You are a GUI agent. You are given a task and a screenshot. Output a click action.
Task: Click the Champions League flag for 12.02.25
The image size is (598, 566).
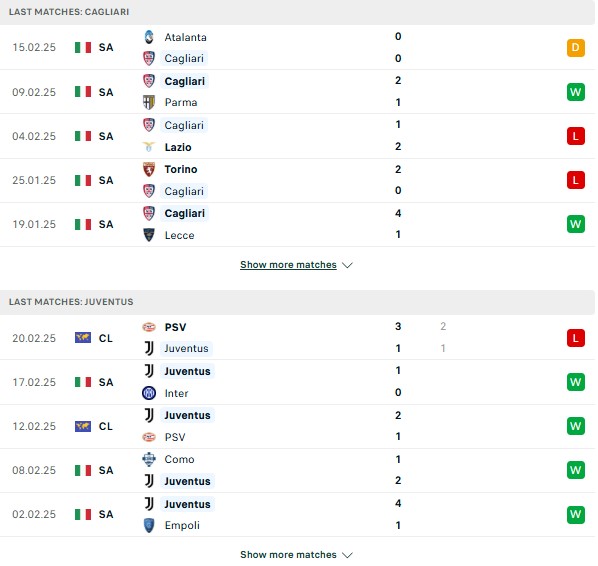pos(83,426)
